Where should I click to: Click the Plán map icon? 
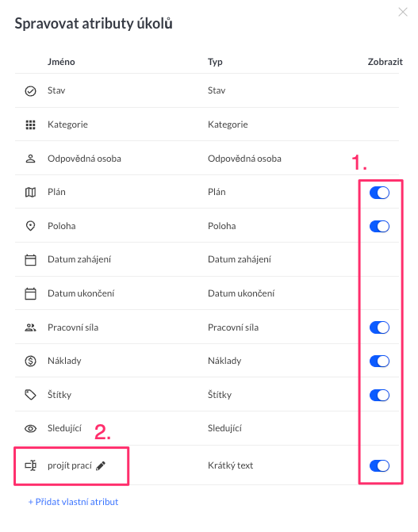point(31,193)
